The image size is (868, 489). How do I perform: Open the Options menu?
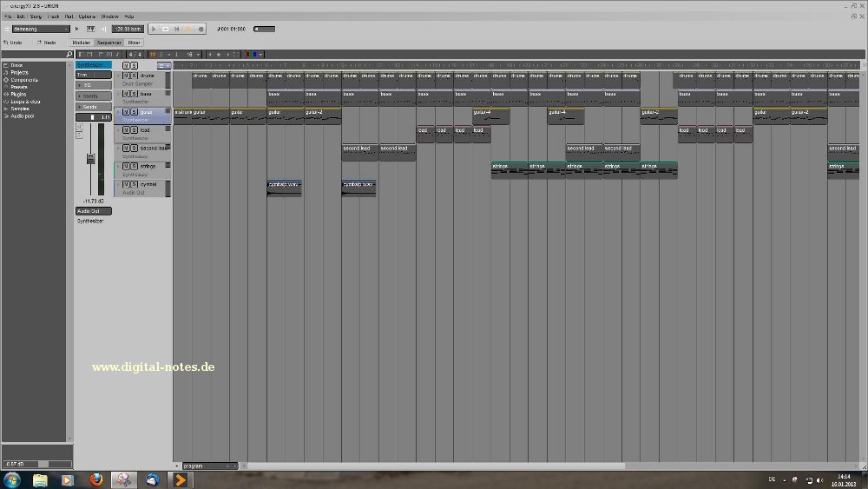point(87,16)
